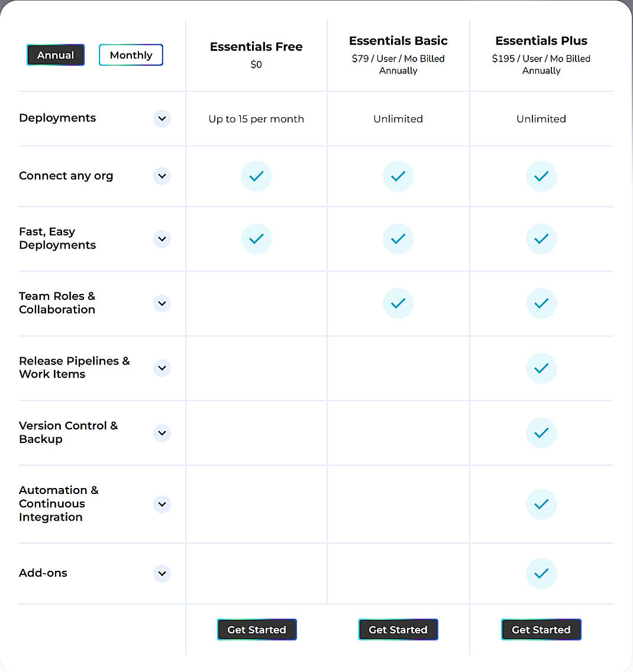Click the Connect any org checkmark under Essentials Plus
Image resolution: width=633 pixels, height=672 pixels.
point(541,176)
